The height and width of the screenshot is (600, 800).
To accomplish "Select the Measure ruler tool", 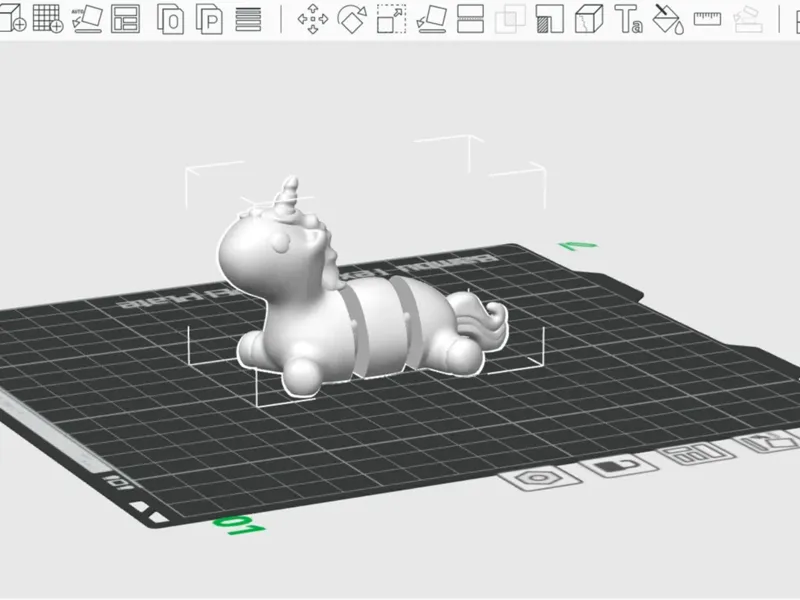I will pyautogui.click(x=708, y=19).
